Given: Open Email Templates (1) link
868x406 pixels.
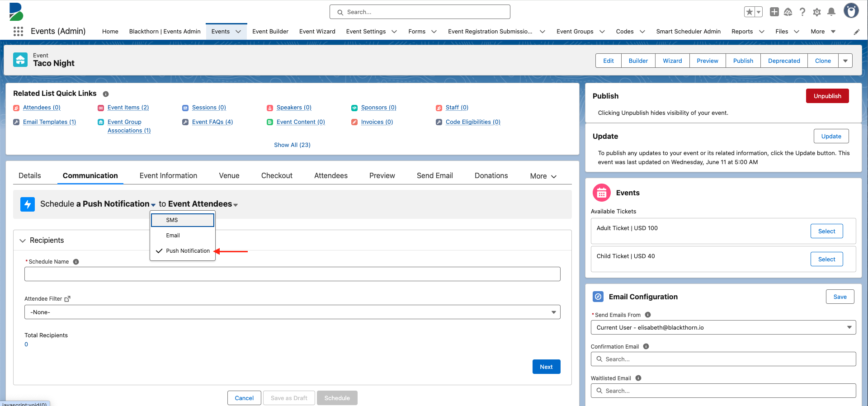Looking at the screenshot, I should [49, 122].
